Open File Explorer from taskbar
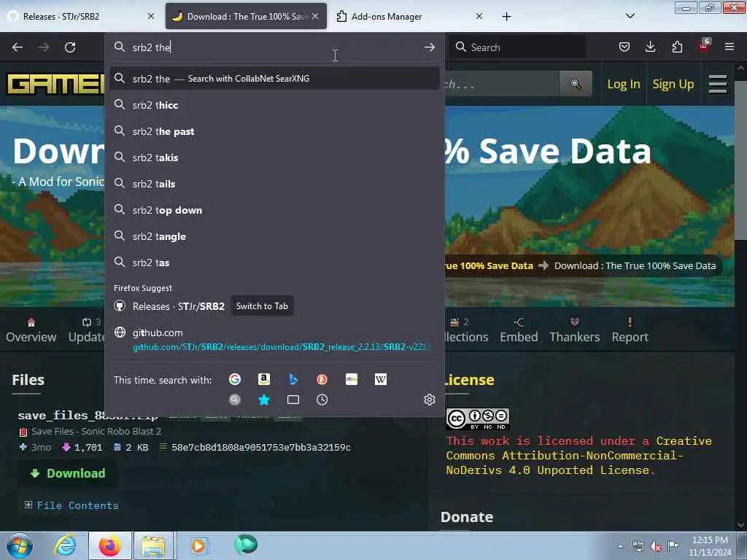747x560 pixels. [x=153, y=545]
